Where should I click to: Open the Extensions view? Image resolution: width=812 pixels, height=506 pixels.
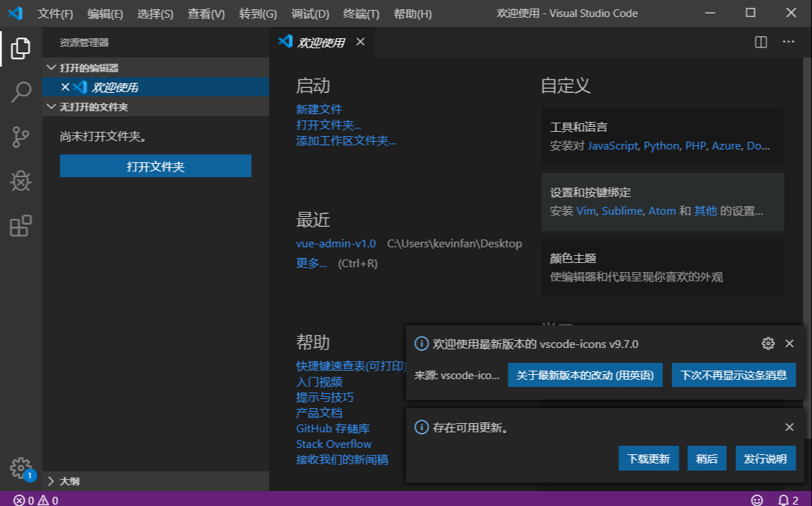coord(21,225)
